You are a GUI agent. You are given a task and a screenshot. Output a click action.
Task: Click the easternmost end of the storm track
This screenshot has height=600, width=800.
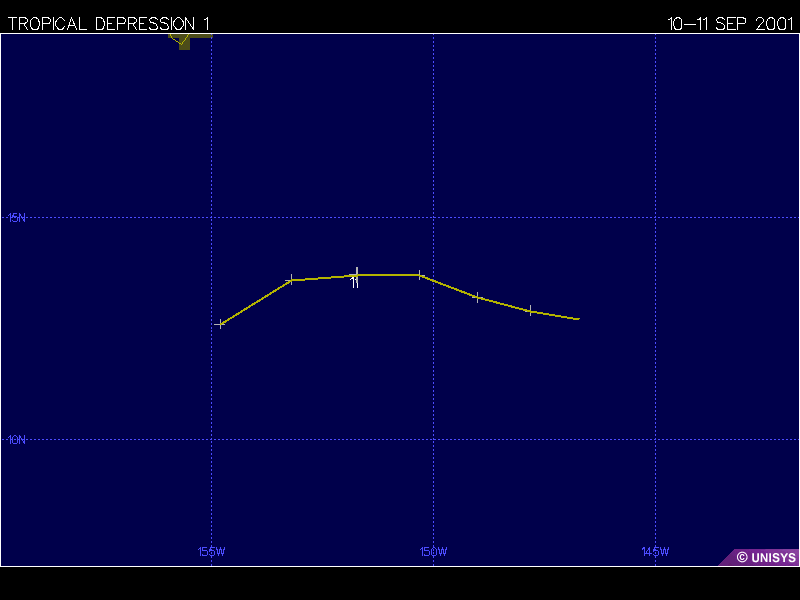(x=579, y=319)
